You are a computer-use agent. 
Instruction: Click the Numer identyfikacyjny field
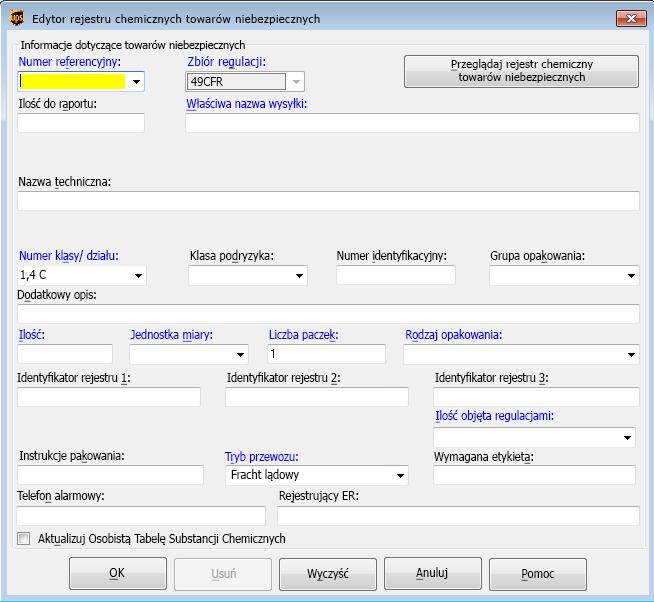pyautogui.click(x=396, y=275)
